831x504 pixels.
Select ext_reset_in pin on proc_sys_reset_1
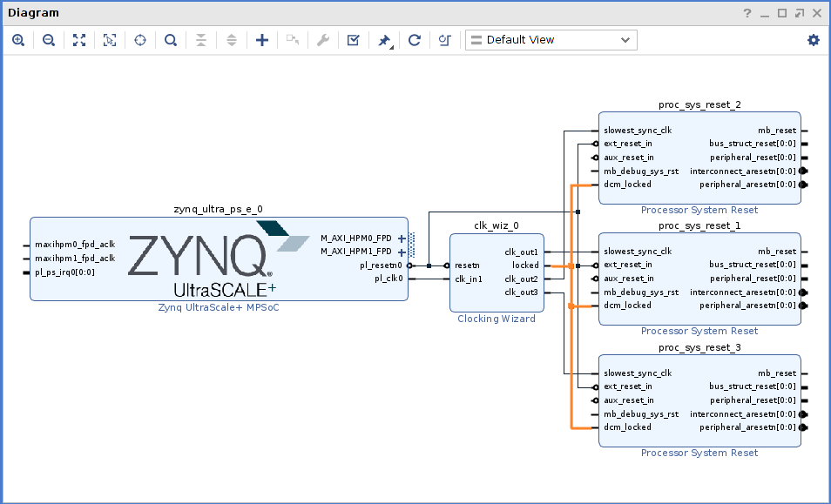pos(628,265)
